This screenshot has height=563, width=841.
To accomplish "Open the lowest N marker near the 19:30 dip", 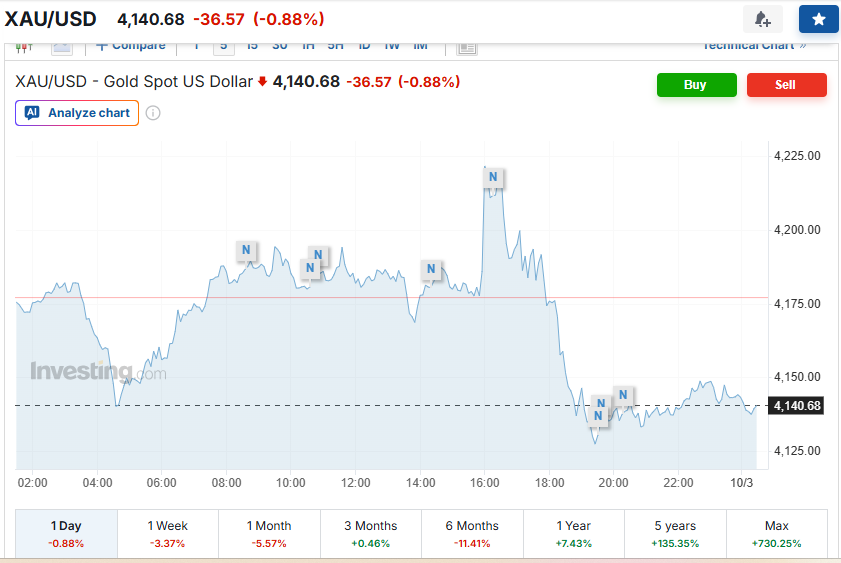I will (x=598, y=416).
